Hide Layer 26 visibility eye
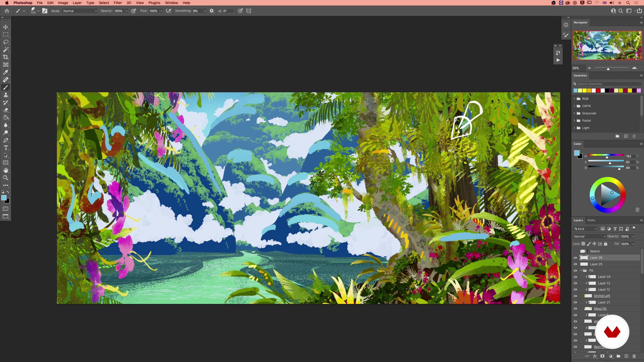 pyautogui.click(x=575, y=258)
